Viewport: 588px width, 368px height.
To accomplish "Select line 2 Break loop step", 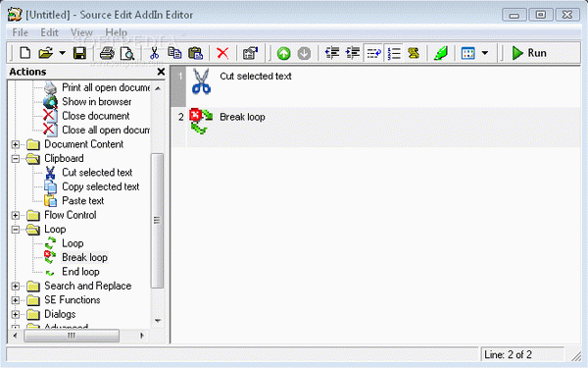I will pos(375,128).
